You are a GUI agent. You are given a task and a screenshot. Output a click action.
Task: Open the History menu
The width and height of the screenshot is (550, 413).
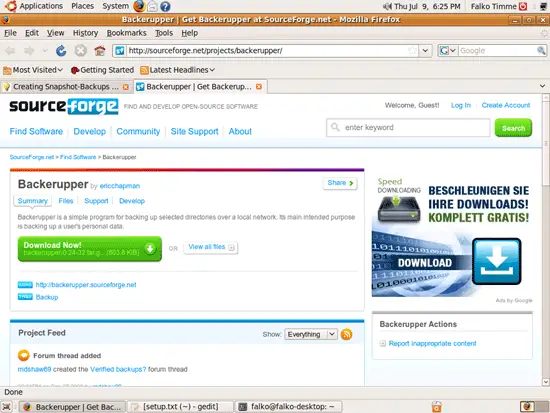tap(85, 33)
